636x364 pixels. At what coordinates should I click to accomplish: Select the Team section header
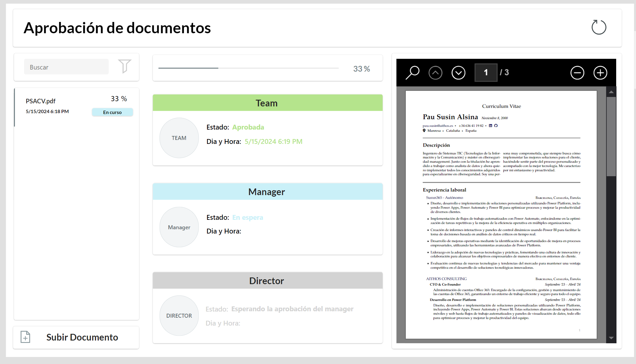click(267, 103)
